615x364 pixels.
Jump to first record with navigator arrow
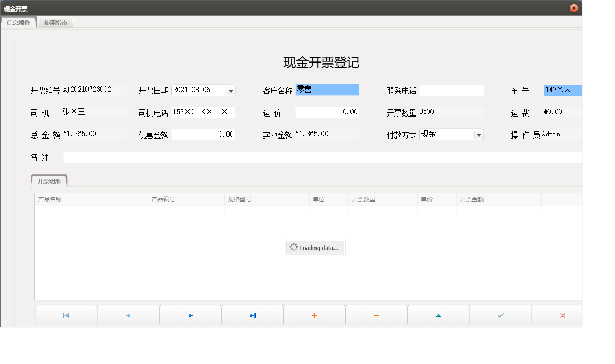(66, 315)
